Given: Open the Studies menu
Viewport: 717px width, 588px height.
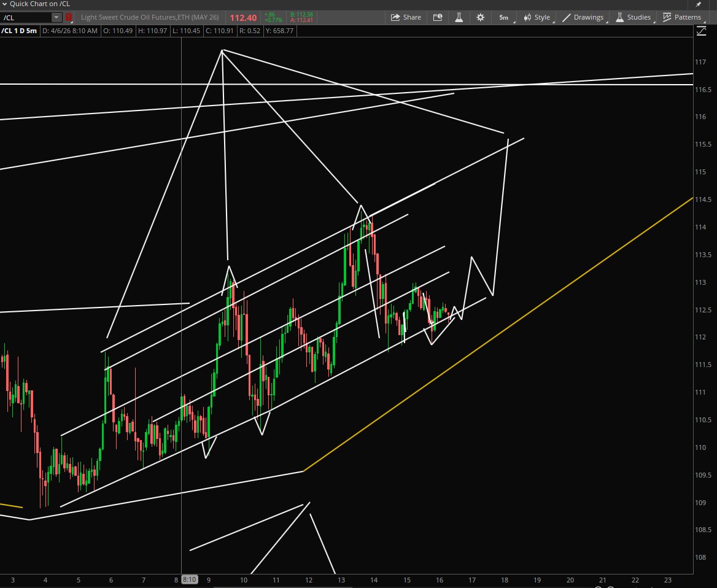Looking at the screenshot, I should pyautogui.click(x=638, y=17).
